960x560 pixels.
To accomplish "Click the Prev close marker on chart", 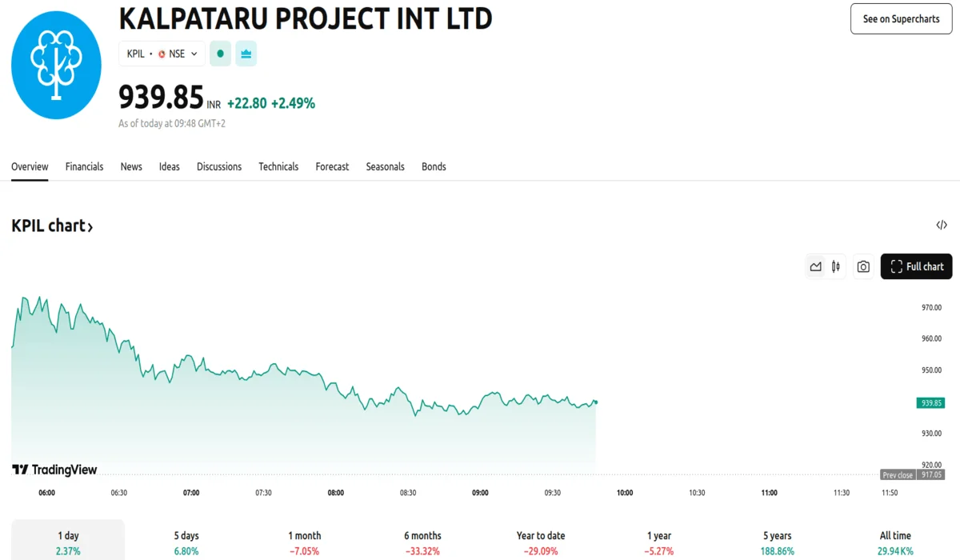I will point(898,474).
